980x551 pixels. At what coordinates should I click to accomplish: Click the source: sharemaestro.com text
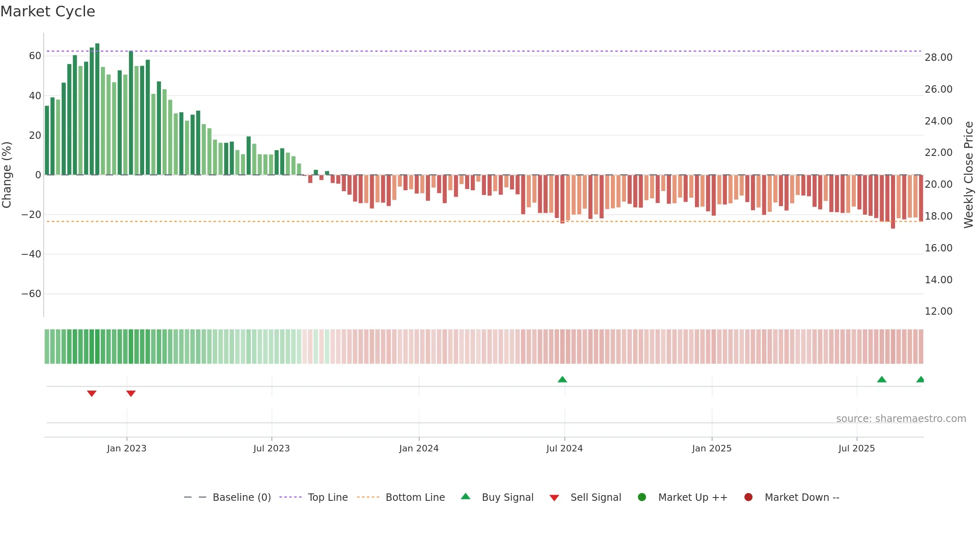(x=901, y=418)
